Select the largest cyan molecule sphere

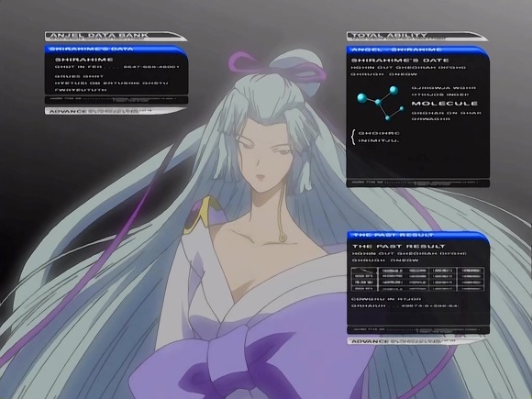tap(362, 98)
